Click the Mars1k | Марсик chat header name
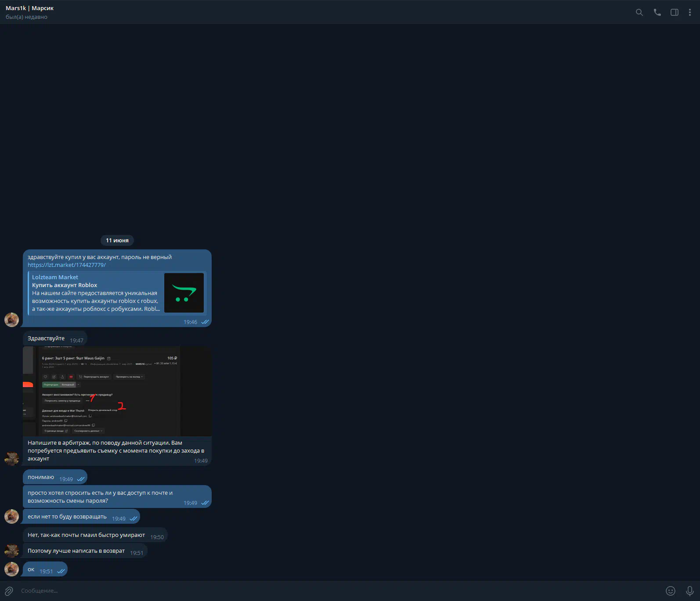 pyautogui.click(x=29, y=8)
